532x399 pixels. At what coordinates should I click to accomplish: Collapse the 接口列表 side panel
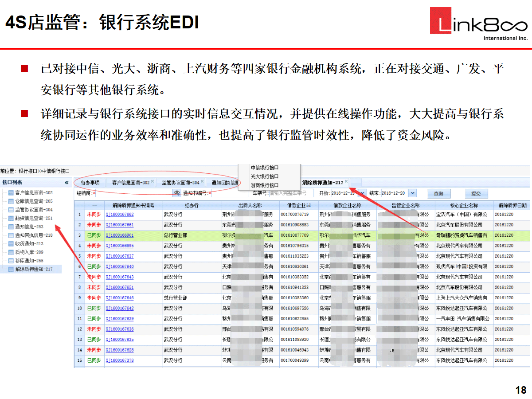(66, 183)
